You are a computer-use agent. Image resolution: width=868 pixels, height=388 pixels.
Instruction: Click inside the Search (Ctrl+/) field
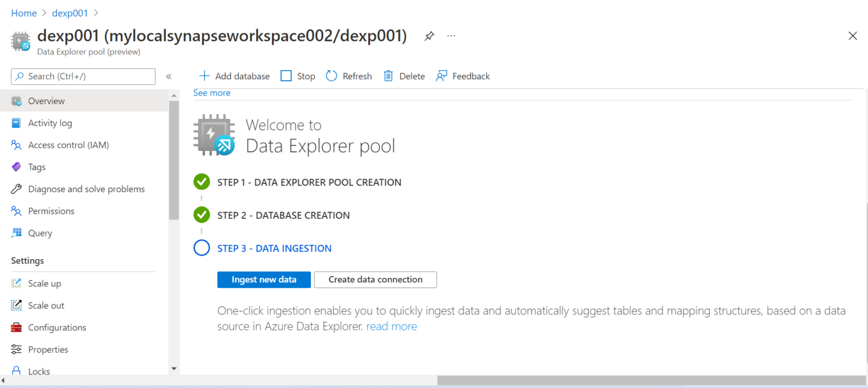(x=83, y=76)
